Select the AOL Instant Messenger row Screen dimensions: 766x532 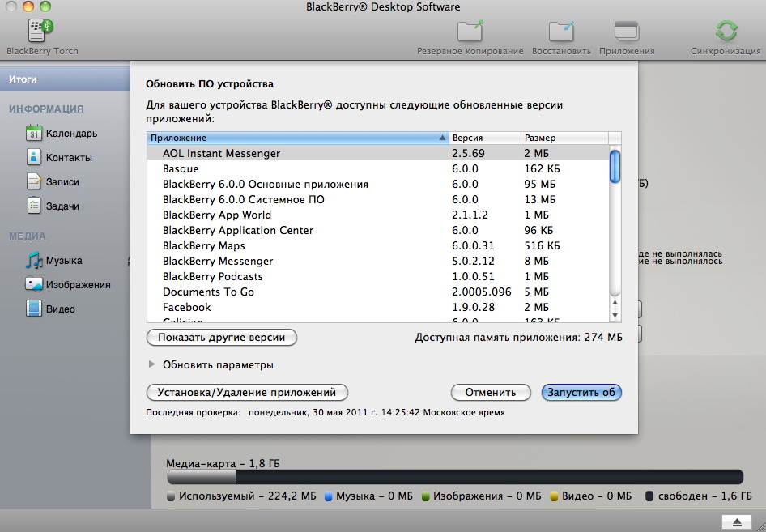point(378,153)
